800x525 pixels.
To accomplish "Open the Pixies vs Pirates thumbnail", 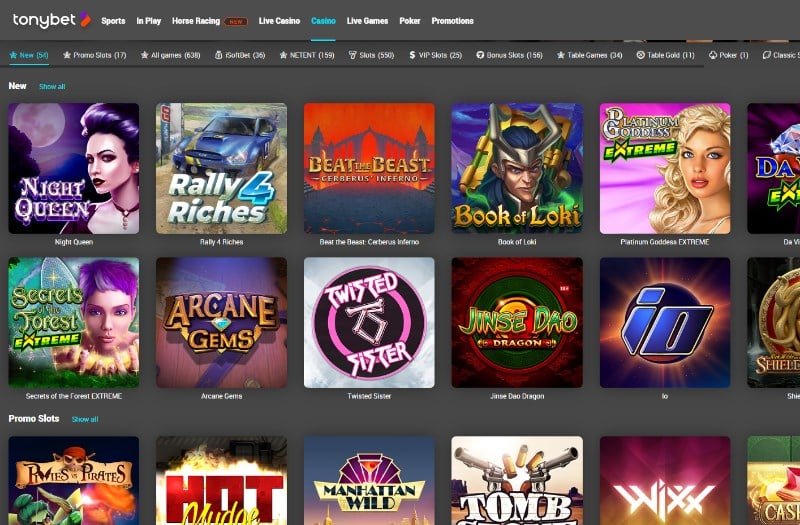I will click(x=73, y=480).
